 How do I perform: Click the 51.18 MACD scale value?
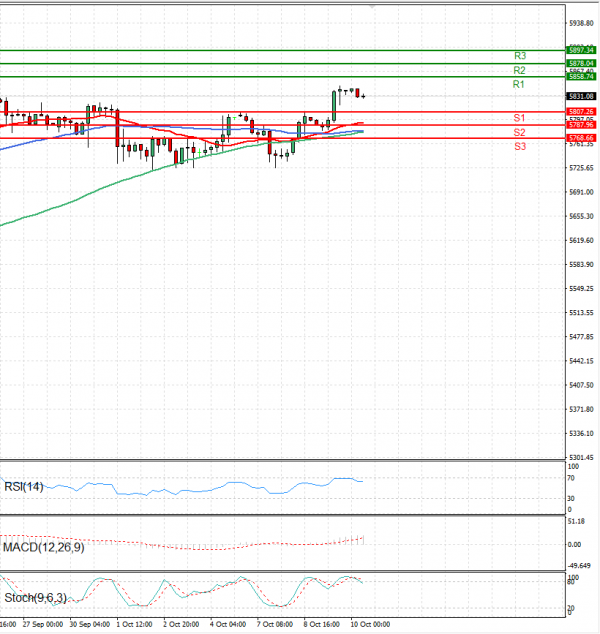click(x=576, y=522)
